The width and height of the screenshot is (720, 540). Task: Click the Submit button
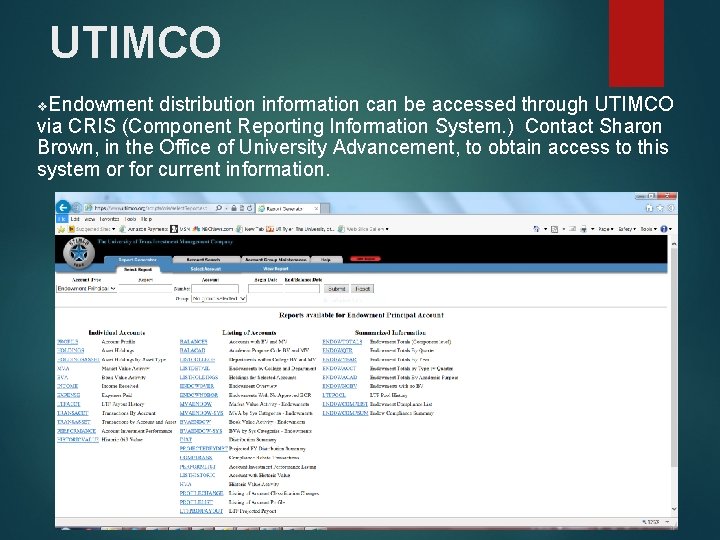[x=337, y=289]
